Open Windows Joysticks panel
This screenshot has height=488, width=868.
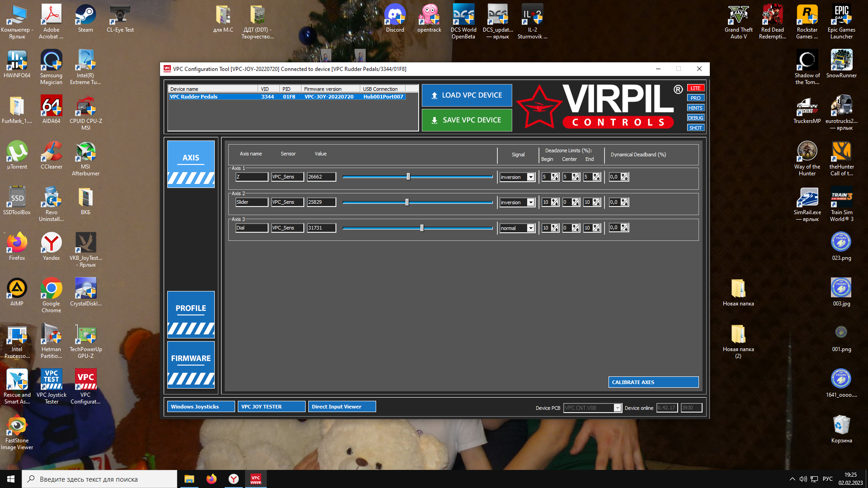point(201,407)
